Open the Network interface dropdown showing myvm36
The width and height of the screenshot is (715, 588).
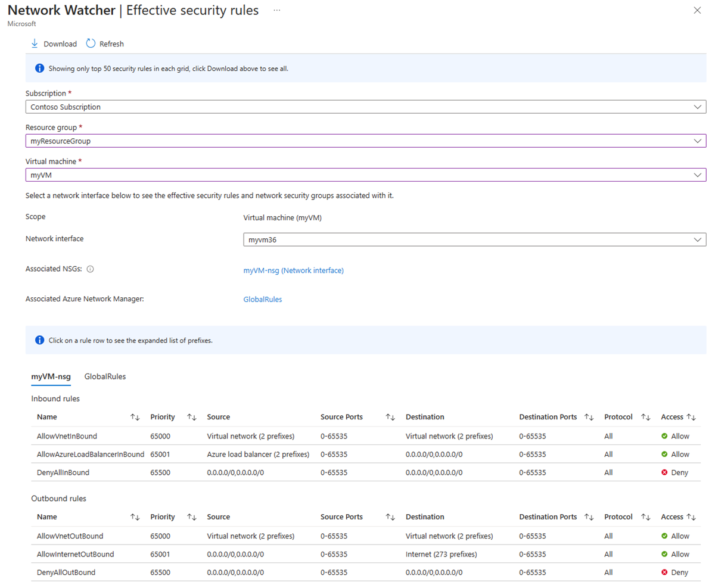click(698, 239)
